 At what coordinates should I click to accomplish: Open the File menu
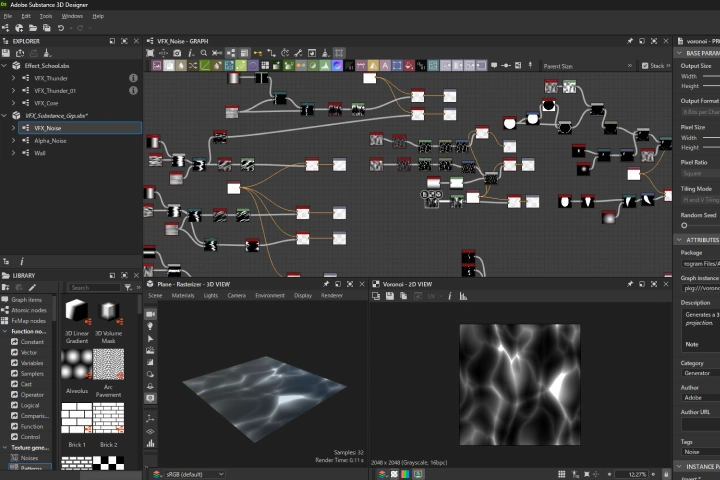click(x=8, y=16)
